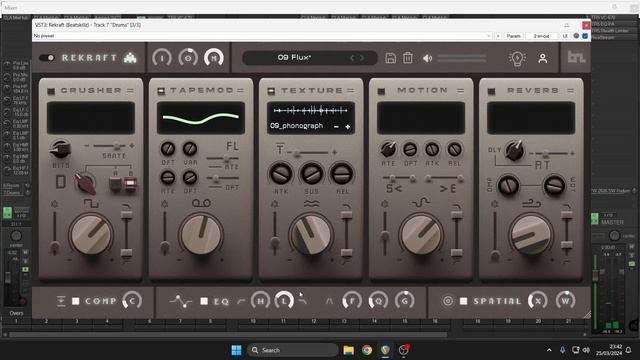The height and width of the screenshot is (360, 640).
Task: Click the Beatskillz logo icon
Action: pyautogui.click(x=577, y=57)
